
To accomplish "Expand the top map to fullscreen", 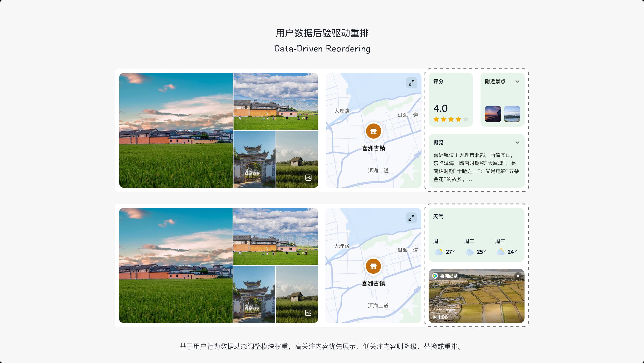I will pyautogui.click(x=411, y=83).
